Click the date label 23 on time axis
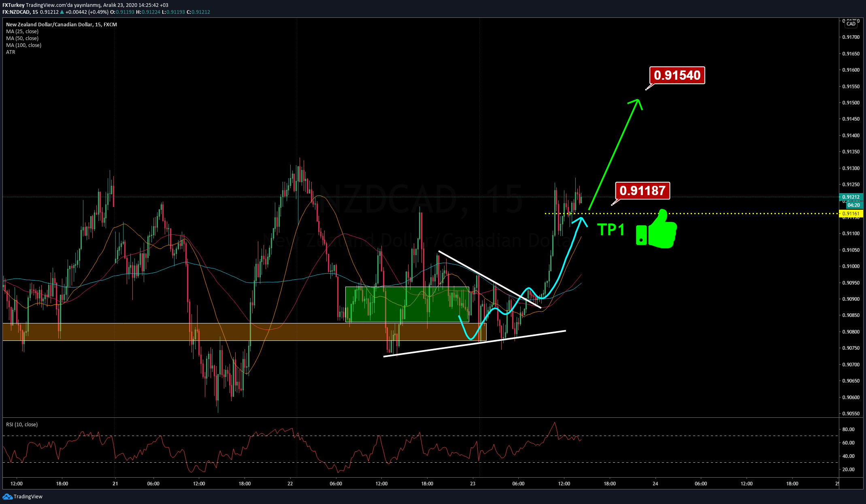 [x=473, y=484]
